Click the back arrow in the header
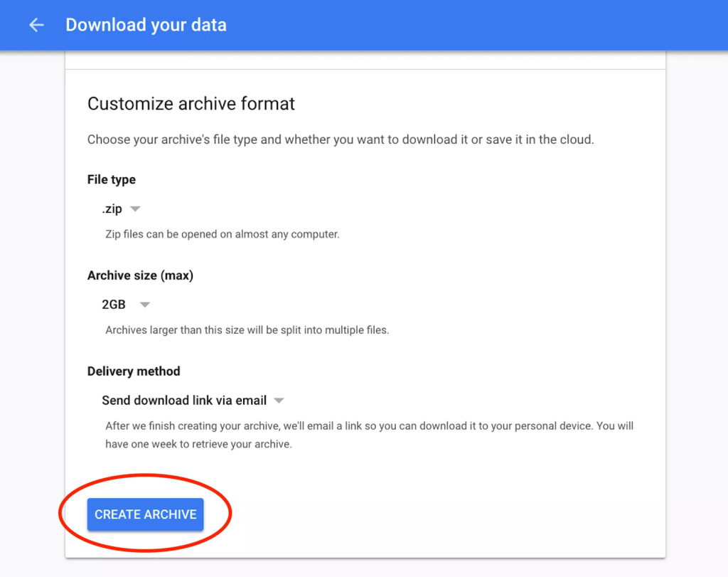This screenshot has width=728, height=577. click(x=36, y=25)
